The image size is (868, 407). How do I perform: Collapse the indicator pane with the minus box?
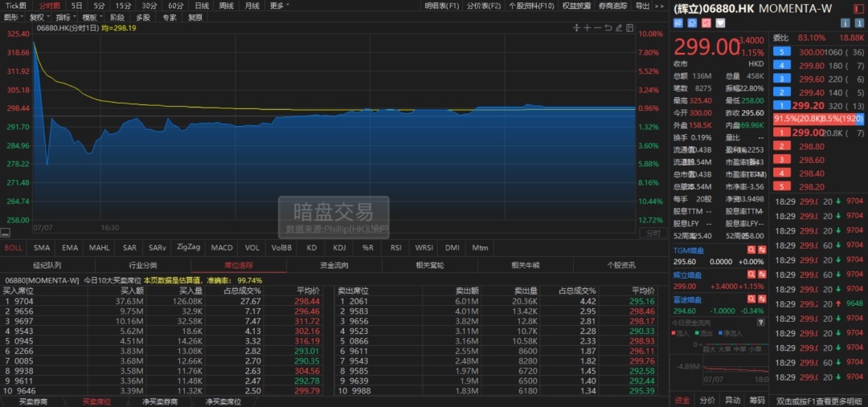[5, 234]
